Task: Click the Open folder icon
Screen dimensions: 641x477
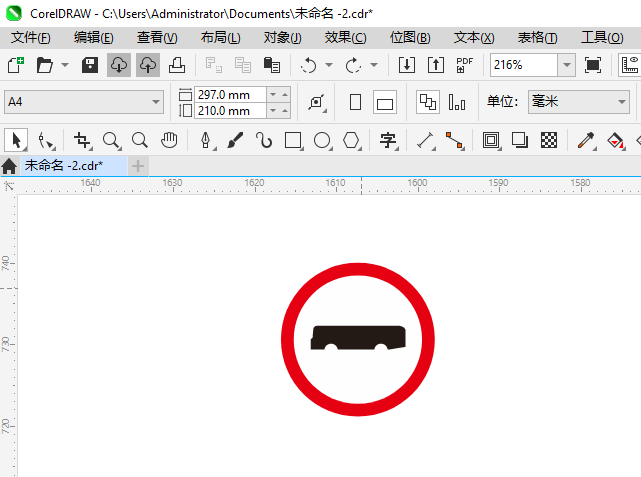Action: pyautogui.click(x=45, y=65)
